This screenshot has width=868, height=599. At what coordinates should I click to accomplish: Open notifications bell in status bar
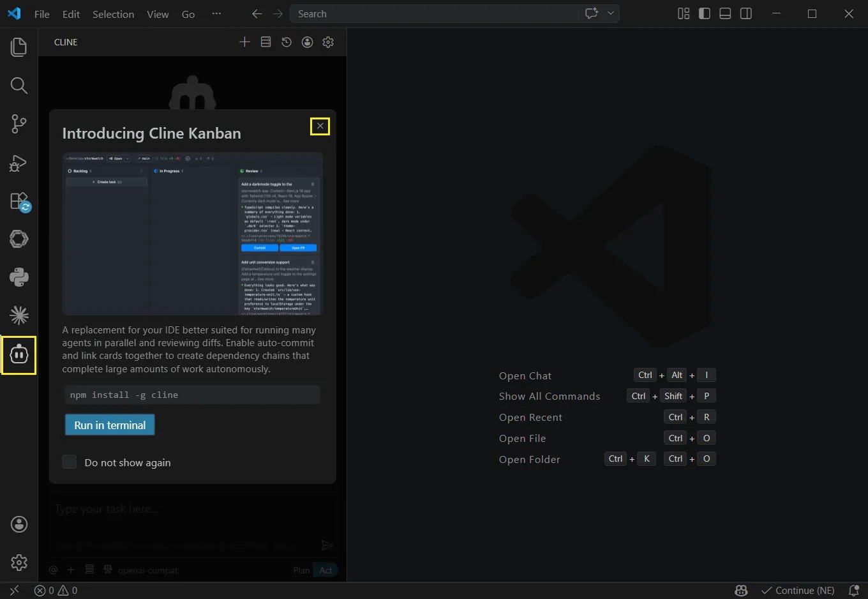pos(854,591)
